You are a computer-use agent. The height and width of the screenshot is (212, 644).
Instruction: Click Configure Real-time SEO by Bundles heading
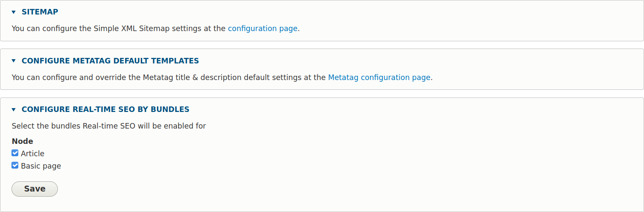105,109
